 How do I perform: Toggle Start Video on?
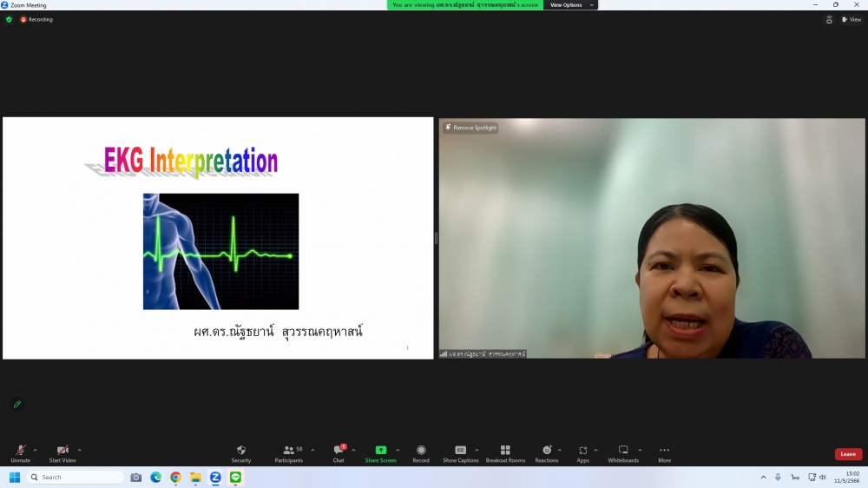[62, 451]
